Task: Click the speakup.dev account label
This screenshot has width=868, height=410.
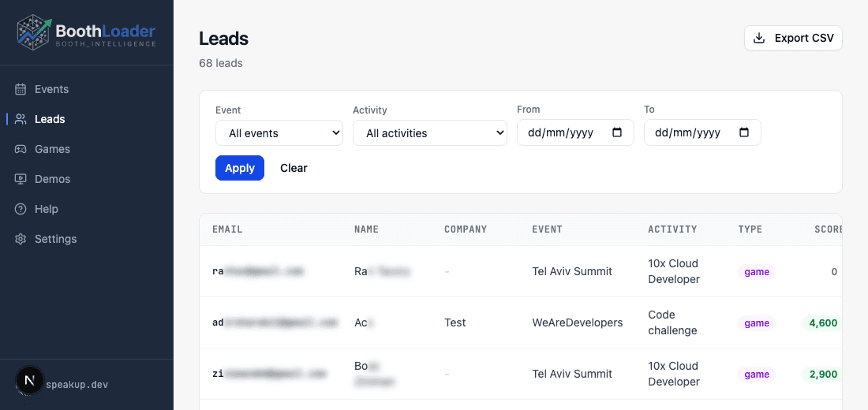Action: (77, 384)
